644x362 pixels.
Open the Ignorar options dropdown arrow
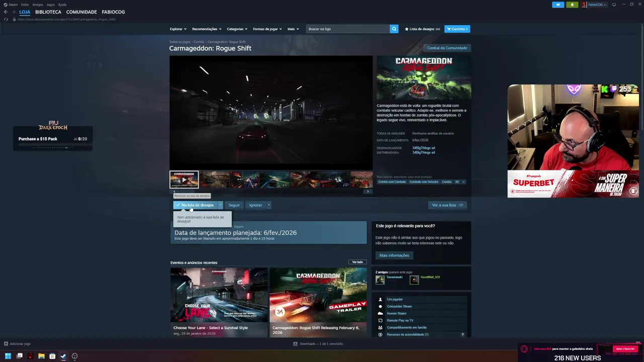click(x=269, y=205)
